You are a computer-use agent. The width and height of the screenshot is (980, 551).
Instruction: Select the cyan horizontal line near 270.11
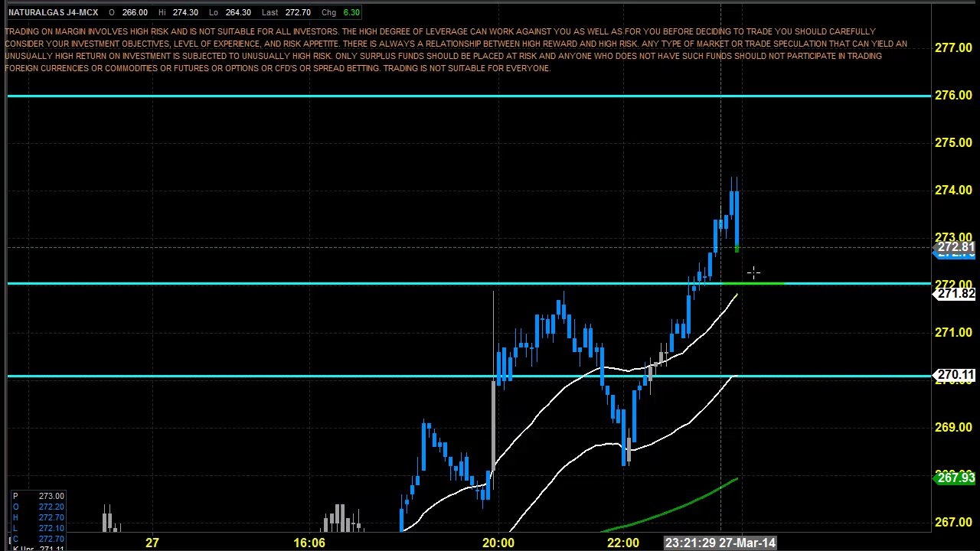coord(469,376)
